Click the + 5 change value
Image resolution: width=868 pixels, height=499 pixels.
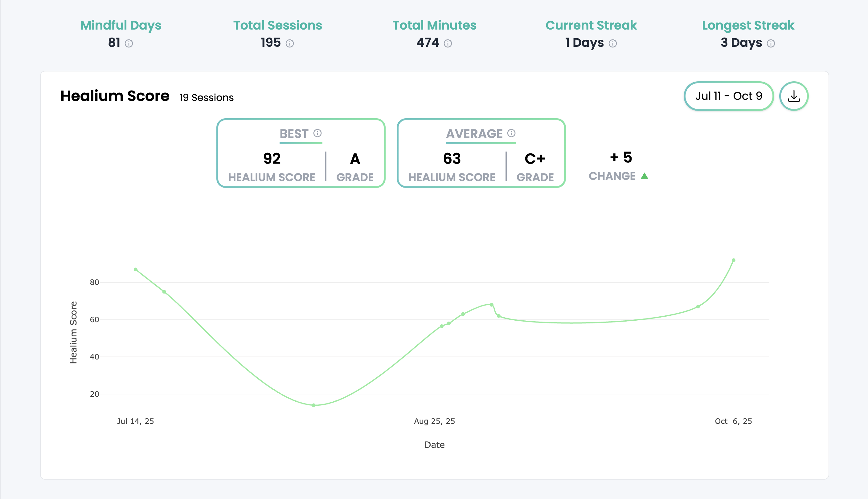[x=621, y=157]
